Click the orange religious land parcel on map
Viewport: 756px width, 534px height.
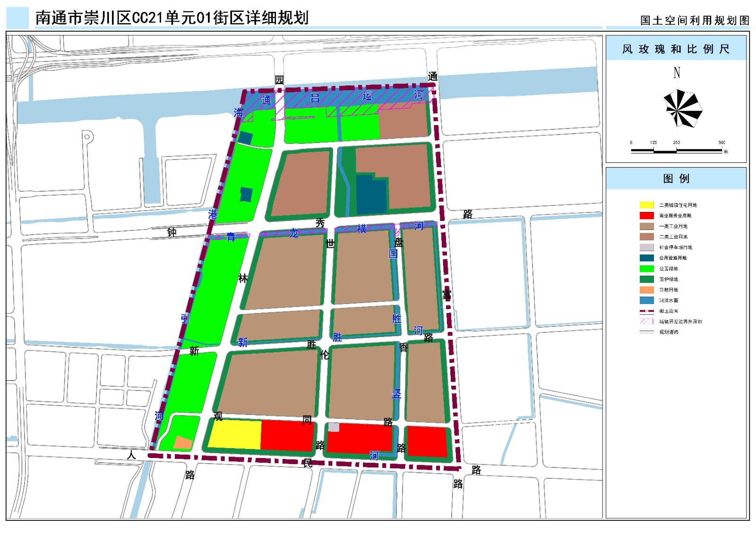(183, 443)
